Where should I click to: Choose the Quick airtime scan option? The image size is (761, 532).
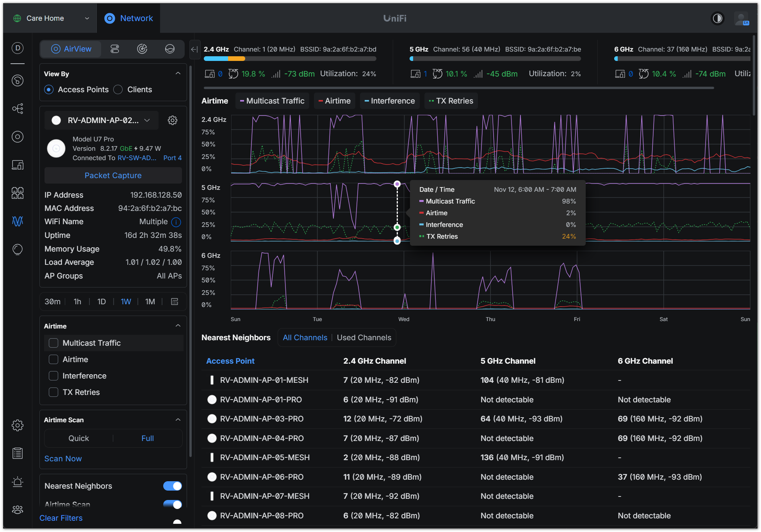tap(79, 438)
